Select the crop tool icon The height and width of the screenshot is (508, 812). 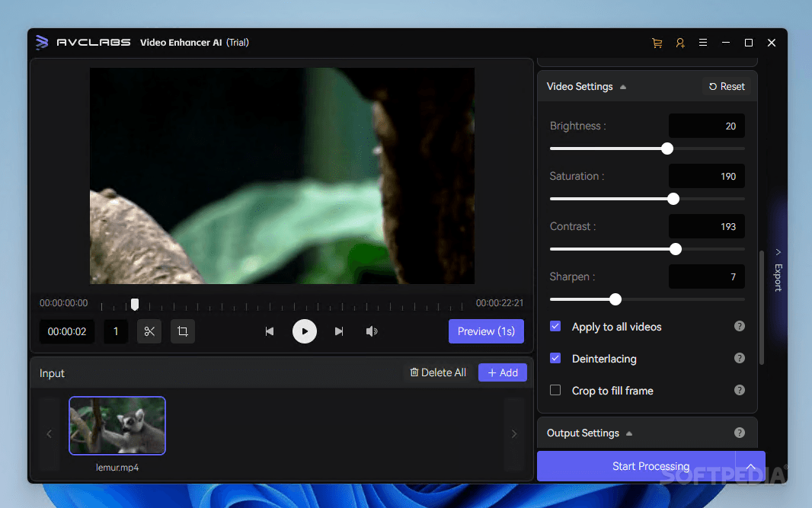tap(183, 331)
